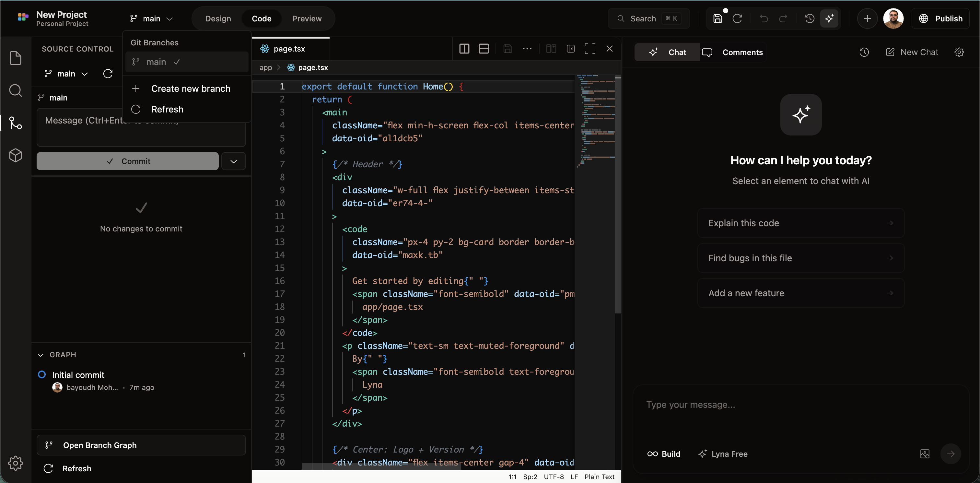Click the split editor vertically icon
980x483 pixels.
(x=464, y=49)
